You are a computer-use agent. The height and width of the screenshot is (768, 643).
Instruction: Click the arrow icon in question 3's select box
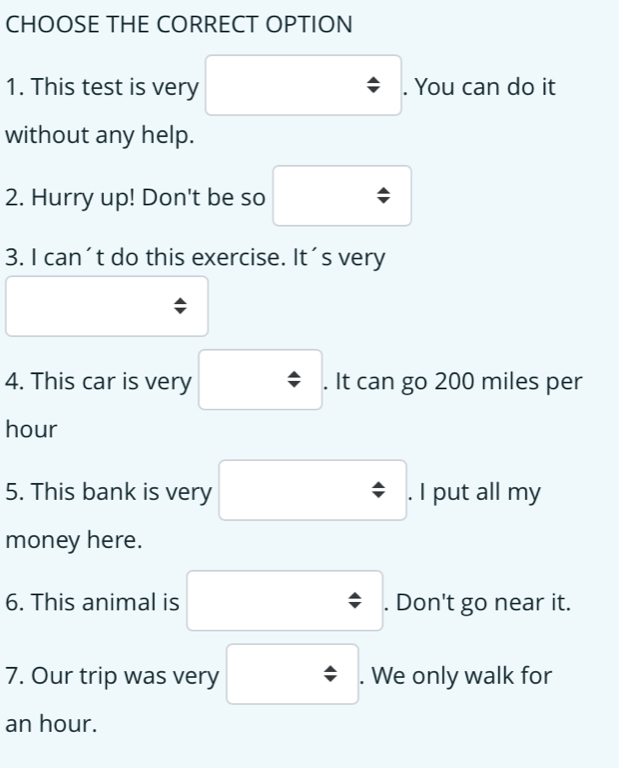[180, 308]
